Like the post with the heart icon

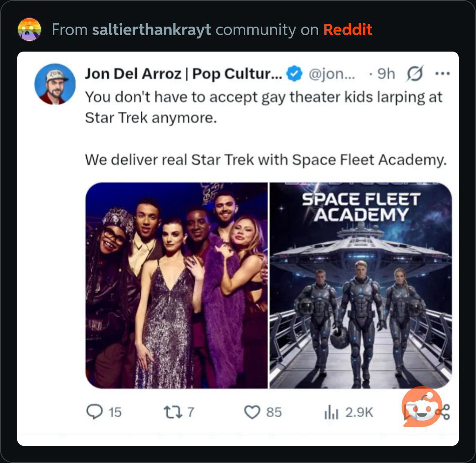pos(252,412)
